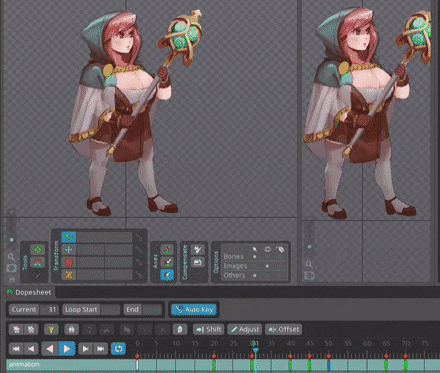Click the copy keys icon
The image size is (440, 373).
tap(16, 329)
